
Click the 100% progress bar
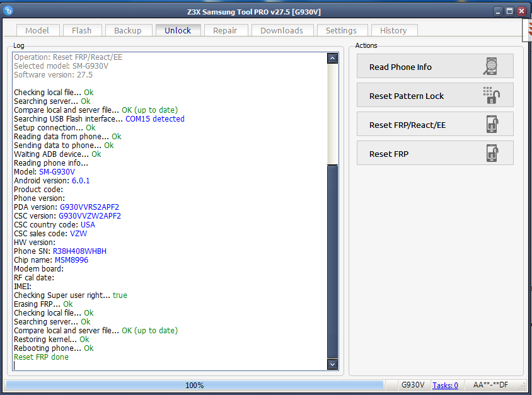tap(195, 385)
